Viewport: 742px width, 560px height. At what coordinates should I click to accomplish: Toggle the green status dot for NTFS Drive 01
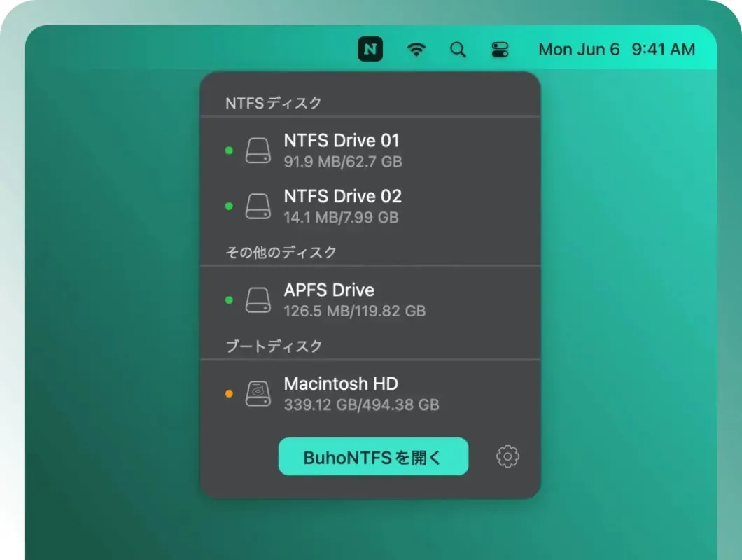tap(228, 150)
